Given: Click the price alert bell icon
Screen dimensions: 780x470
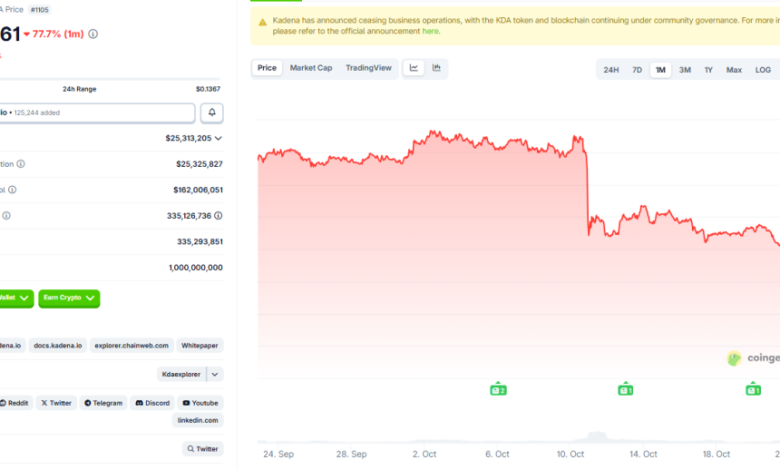Looking at the screenshot, I should coord(212,113).
